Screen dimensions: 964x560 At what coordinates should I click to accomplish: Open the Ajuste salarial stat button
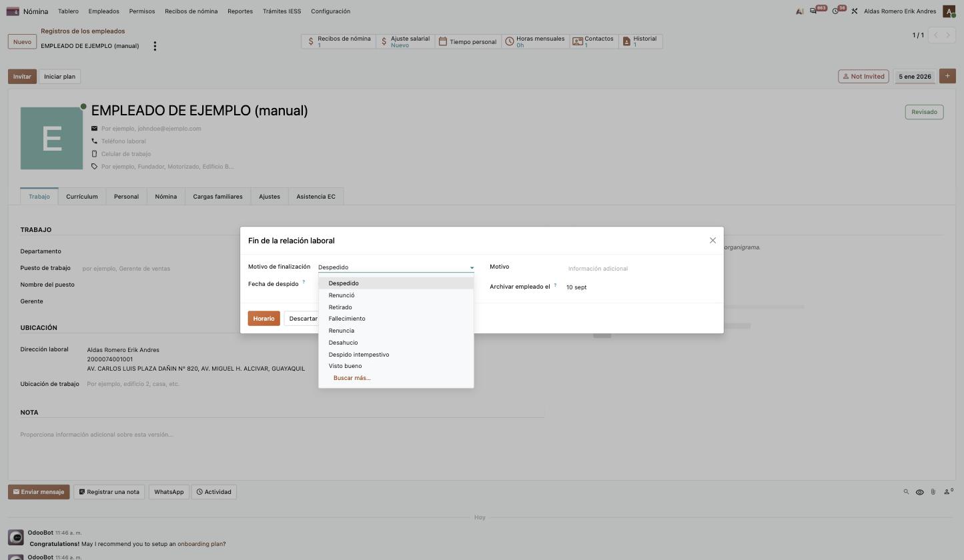[405, 41]
